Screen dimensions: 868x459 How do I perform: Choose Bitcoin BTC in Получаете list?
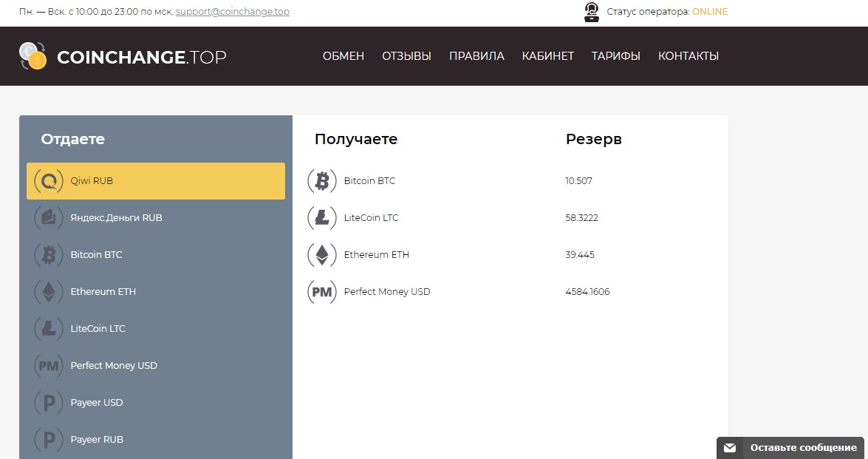click(369, 181)
